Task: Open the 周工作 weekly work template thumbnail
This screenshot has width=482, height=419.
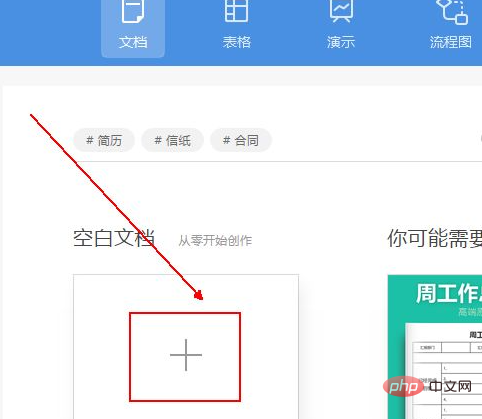Action: 435,347
